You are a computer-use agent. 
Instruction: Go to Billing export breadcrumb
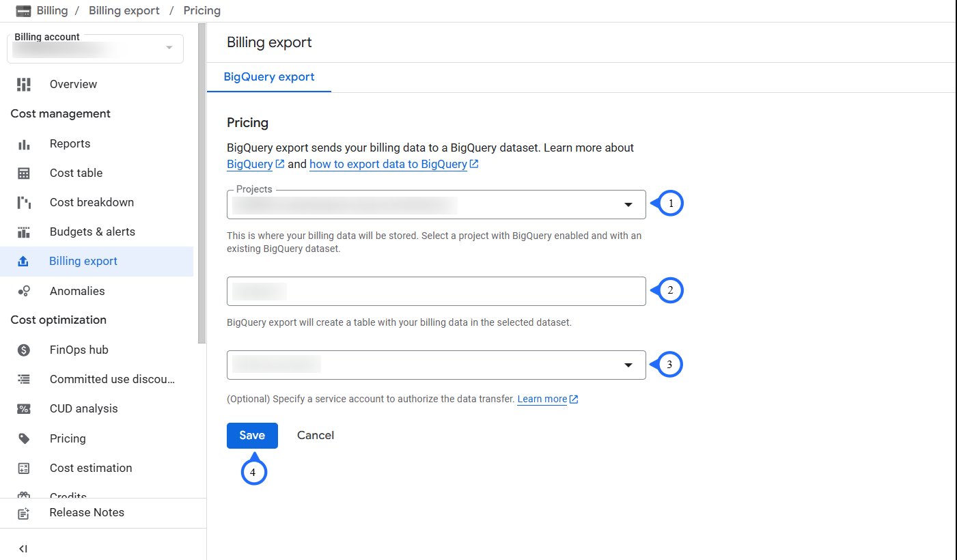point(124,11)
